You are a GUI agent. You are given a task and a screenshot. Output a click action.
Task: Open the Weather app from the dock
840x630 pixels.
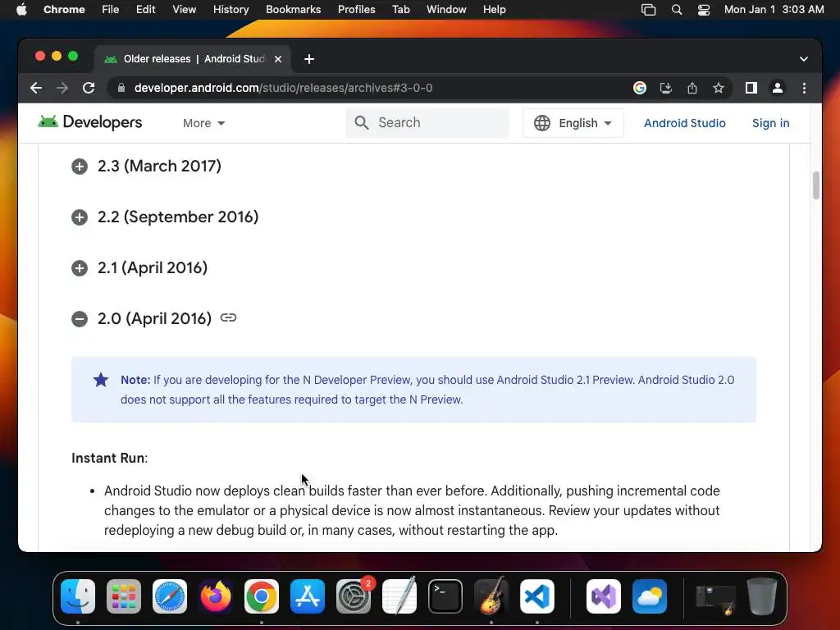point(650,596)
